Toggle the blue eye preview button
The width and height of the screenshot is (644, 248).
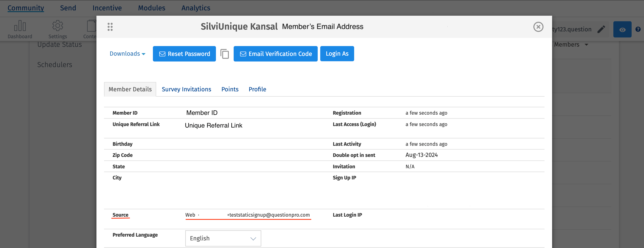[622, 30]
